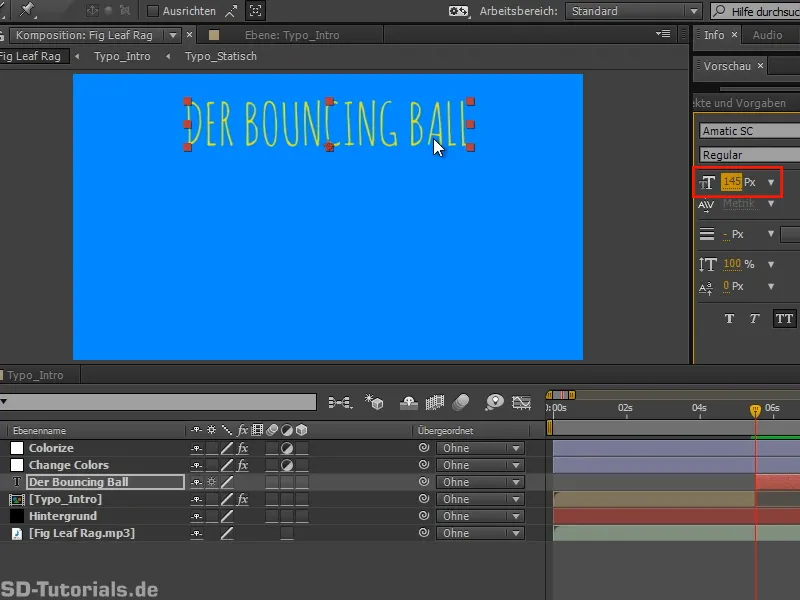This screenshot has height=600, width=800.
Task: Click the kerning AV icon
Action: pos(706,205)
